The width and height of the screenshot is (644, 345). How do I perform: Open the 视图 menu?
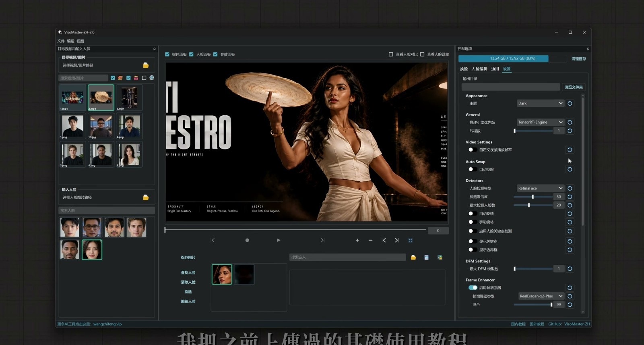tap(80, 41)
